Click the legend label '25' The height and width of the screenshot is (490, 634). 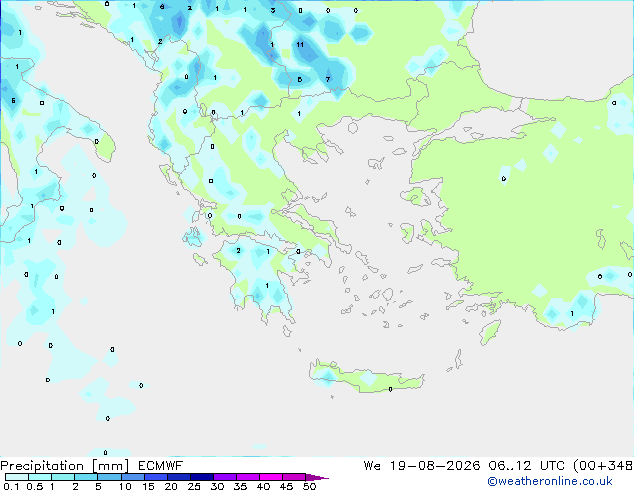click(194, 486)
